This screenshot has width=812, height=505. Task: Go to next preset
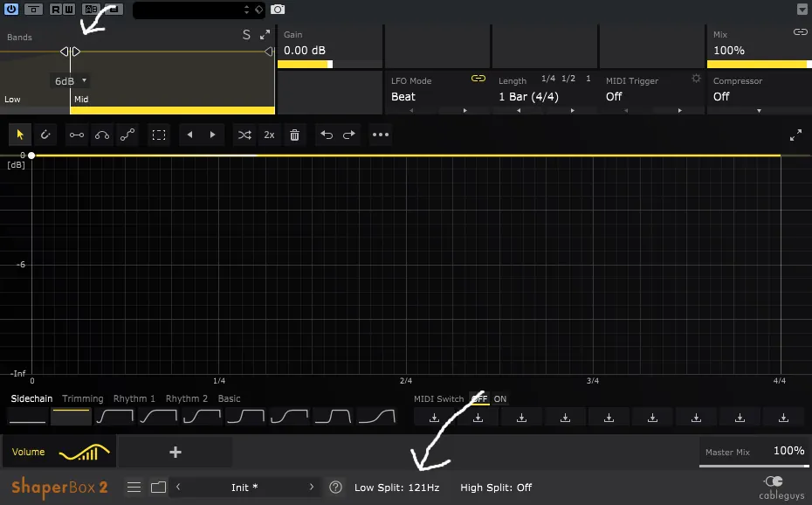(311, 487)
